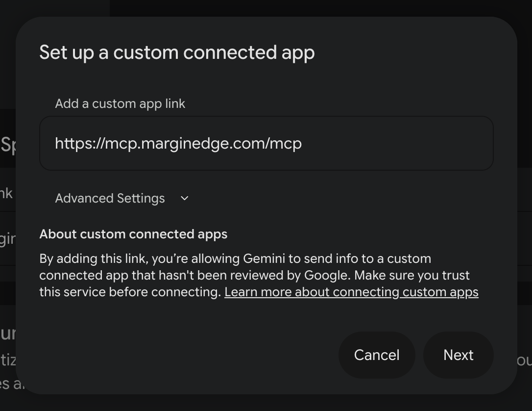Select the About custom connected apps heading
Image resolution: width=532 pixels, height=411 pixels.
point(133,234)
